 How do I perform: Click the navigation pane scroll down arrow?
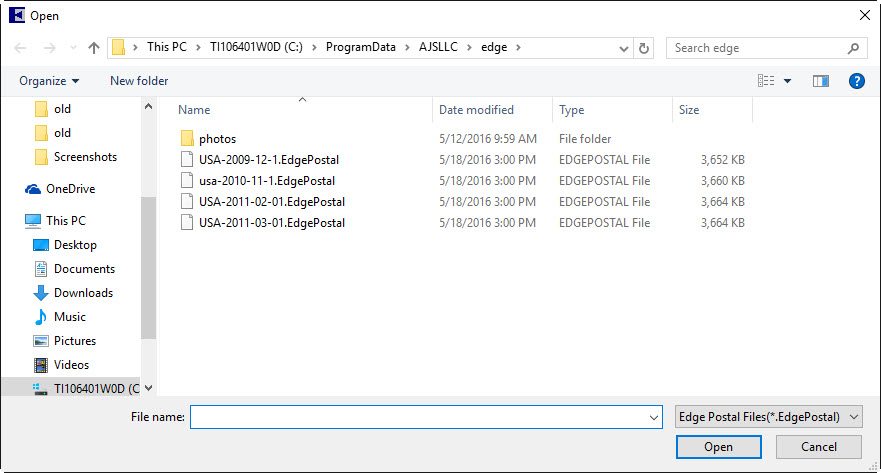tap(149, 388)
